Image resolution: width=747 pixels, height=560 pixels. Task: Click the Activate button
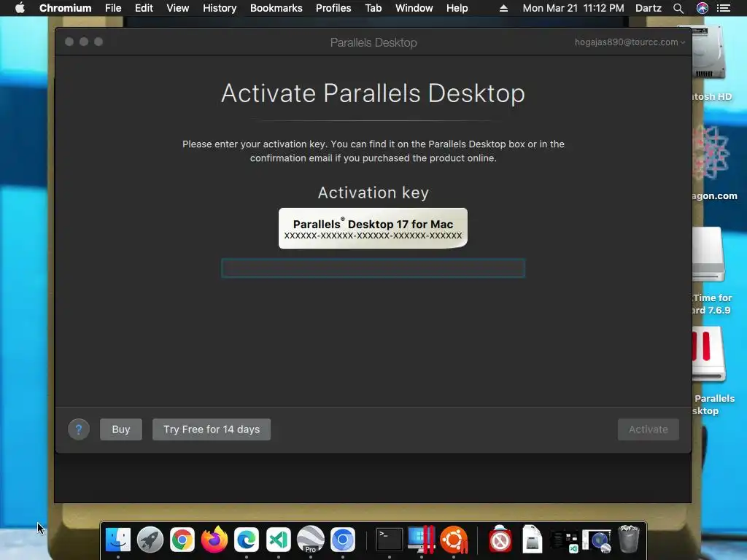tap(648, 429)
